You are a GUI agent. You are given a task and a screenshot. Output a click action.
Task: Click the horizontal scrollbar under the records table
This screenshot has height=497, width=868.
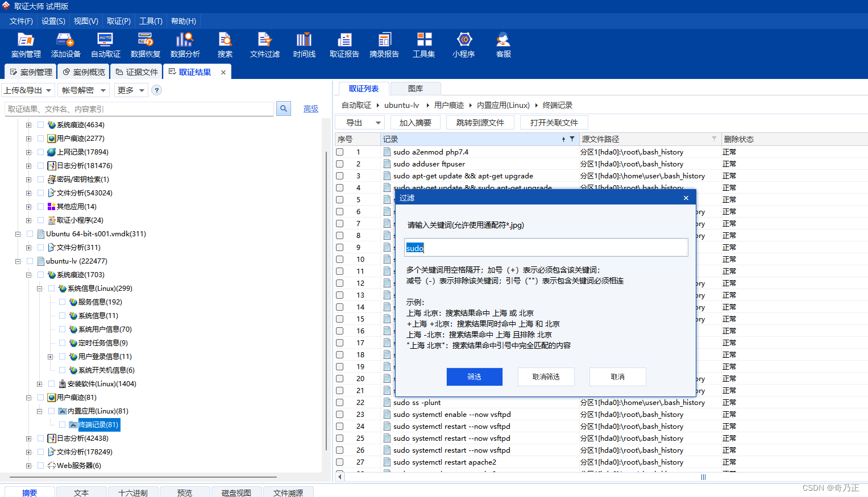coord(603,477)
